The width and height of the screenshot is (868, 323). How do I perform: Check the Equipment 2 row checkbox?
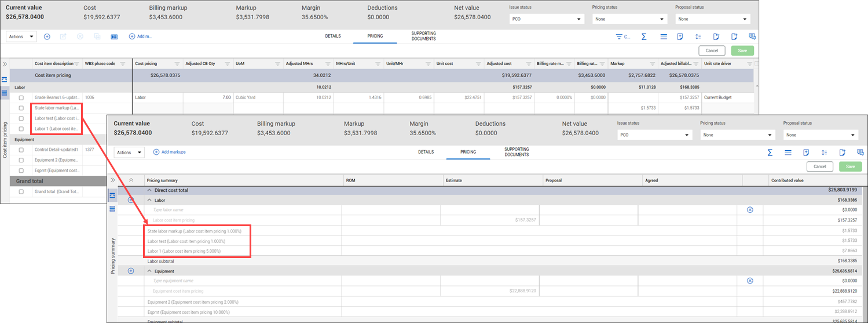click(21, 160)
